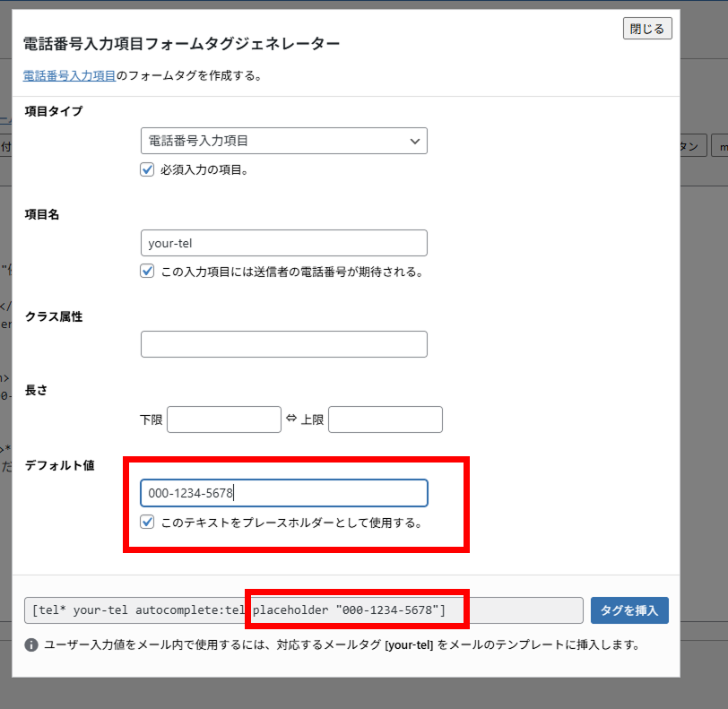Click the partially hidden m button at right edge
Screen dimensions: 728x709
pos(720,147)
